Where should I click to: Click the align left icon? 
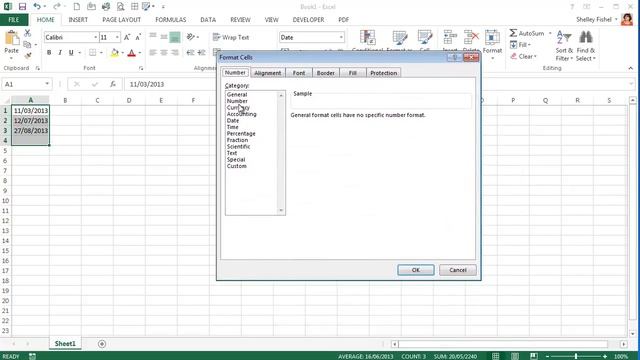(x=153, y=53)
